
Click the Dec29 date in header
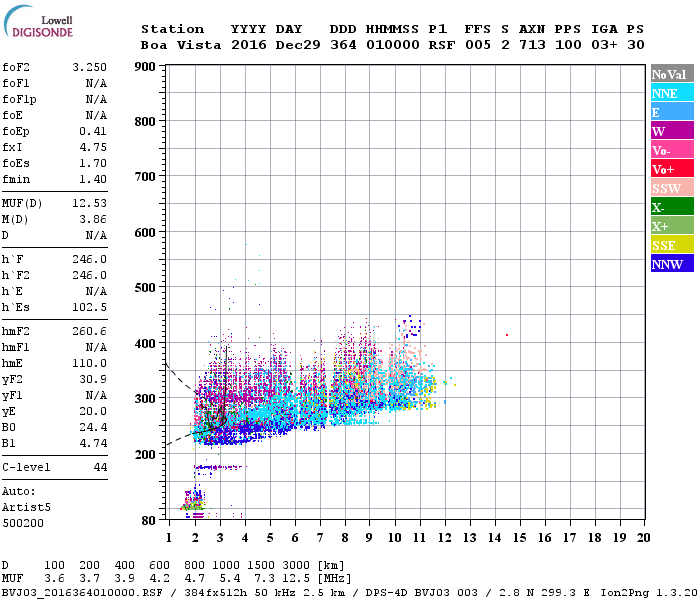pos(298,45)
